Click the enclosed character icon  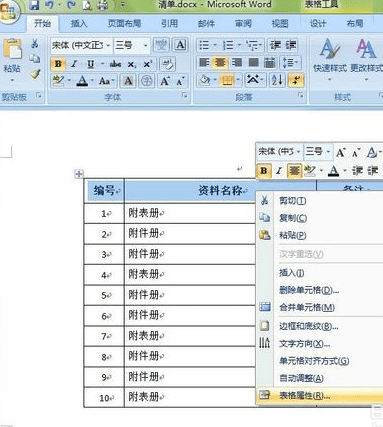(146, 81)
